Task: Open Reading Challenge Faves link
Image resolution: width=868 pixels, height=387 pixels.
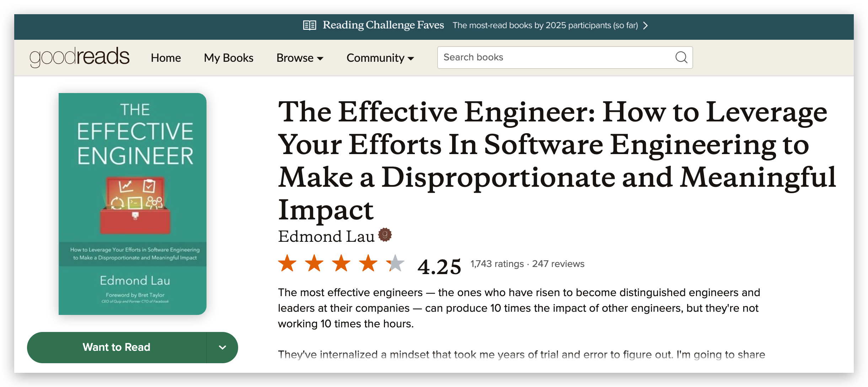Action: pos(383,25)
